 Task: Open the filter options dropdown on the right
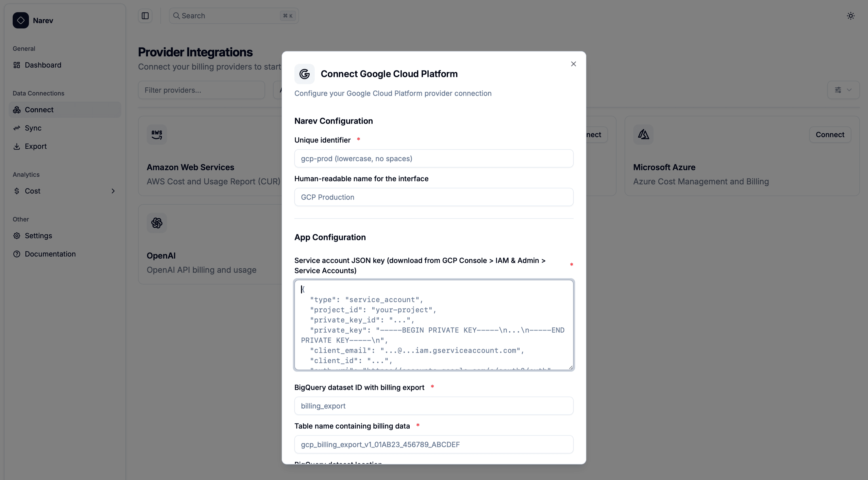point(843,90)
